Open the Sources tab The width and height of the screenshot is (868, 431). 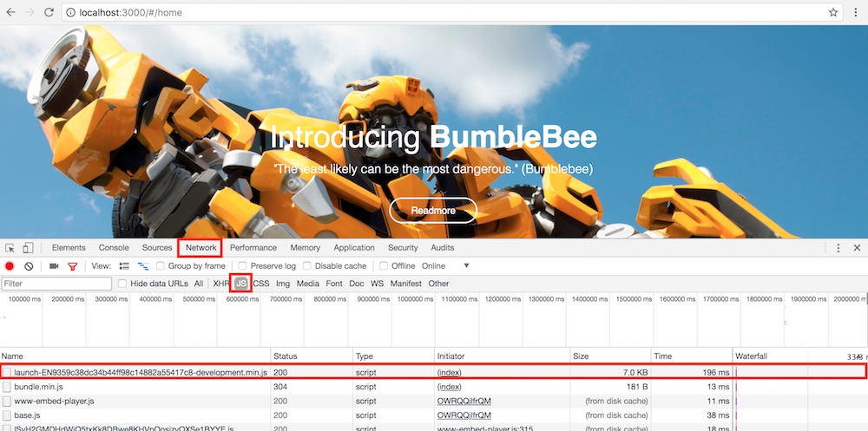[157, 248]
